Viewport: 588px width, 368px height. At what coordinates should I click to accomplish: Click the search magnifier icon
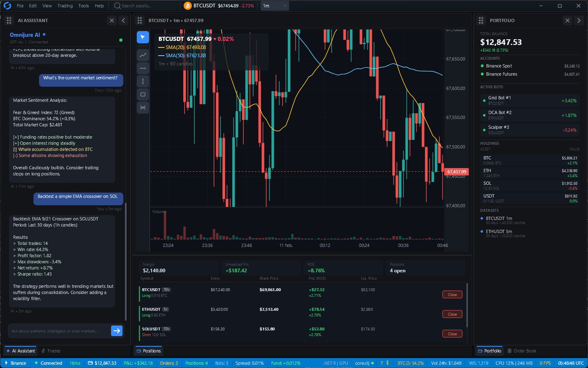[117, 6]
